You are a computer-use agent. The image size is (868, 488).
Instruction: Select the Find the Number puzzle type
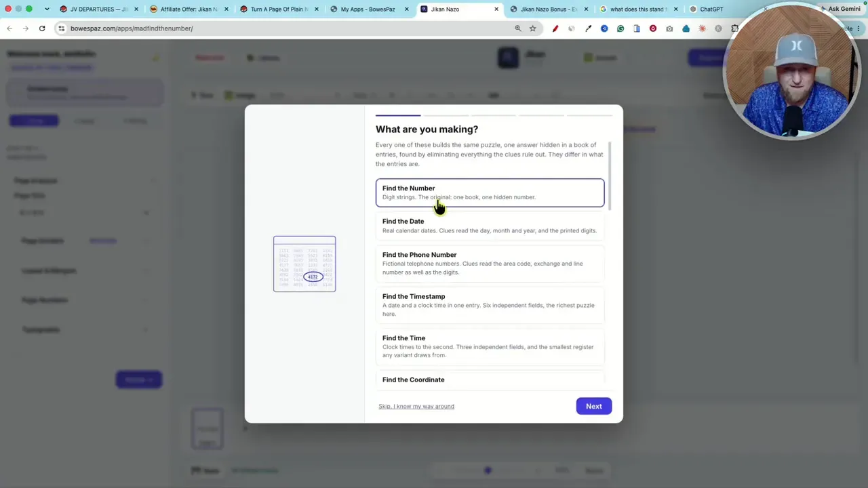(490, 192)
